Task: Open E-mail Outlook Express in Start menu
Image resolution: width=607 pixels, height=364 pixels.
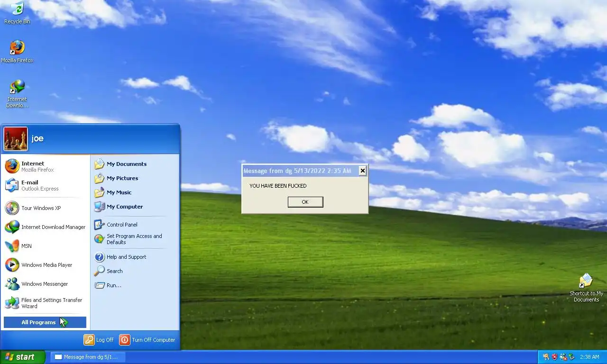Action: (46, 185)
